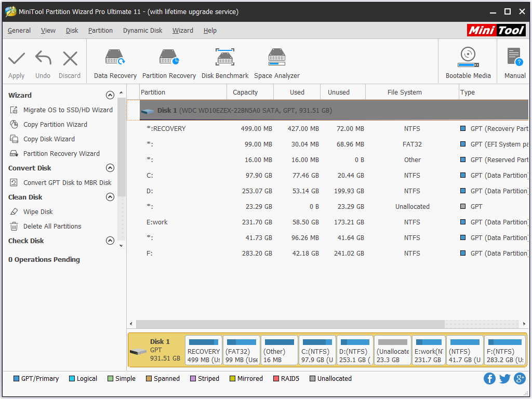Open Bootable Media builder
Viewport: 532px width, 399px height.
point(468,63)
